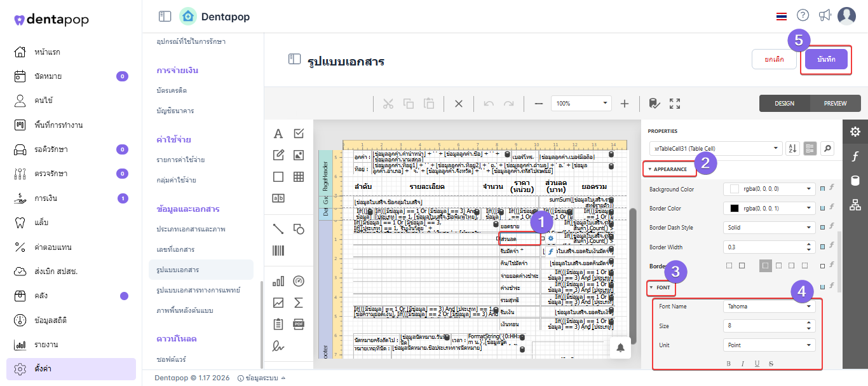Click the Cut scissors icon
Screen dimensions: 868x386
[388, 104]
